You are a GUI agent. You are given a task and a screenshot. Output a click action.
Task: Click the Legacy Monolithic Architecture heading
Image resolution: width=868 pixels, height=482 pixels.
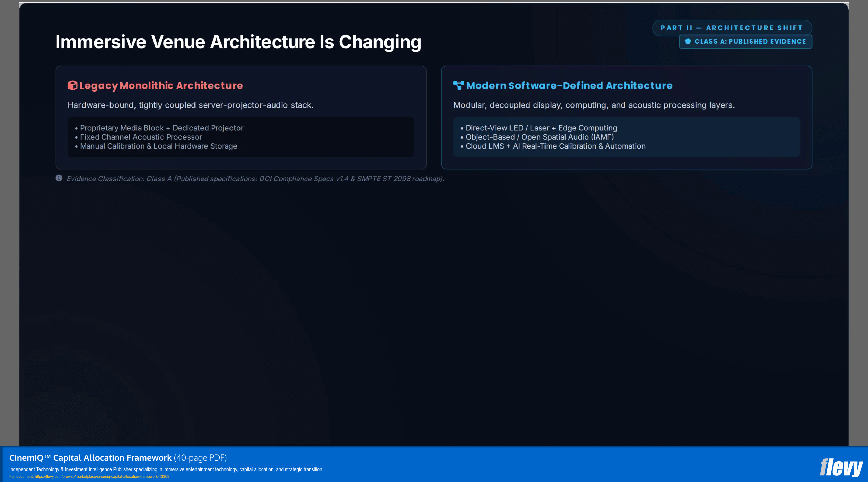[161, 86]
